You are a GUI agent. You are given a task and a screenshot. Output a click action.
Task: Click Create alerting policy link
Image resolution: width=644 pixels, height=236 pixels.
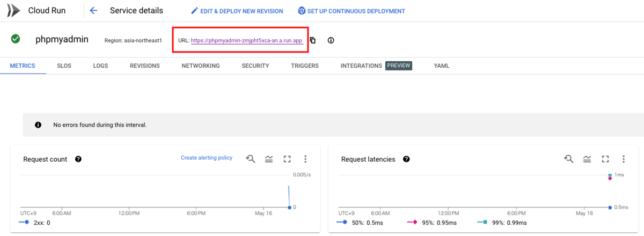click(x=207, y=158)
